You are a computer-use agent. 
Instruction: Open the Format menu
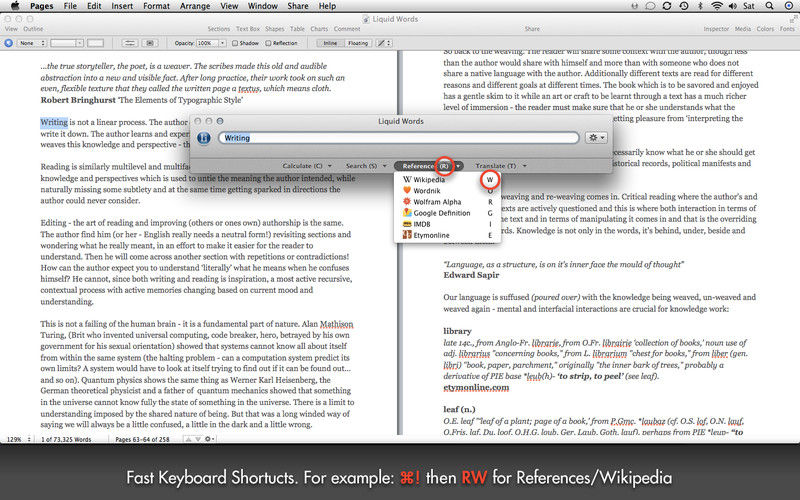[156, 6]
